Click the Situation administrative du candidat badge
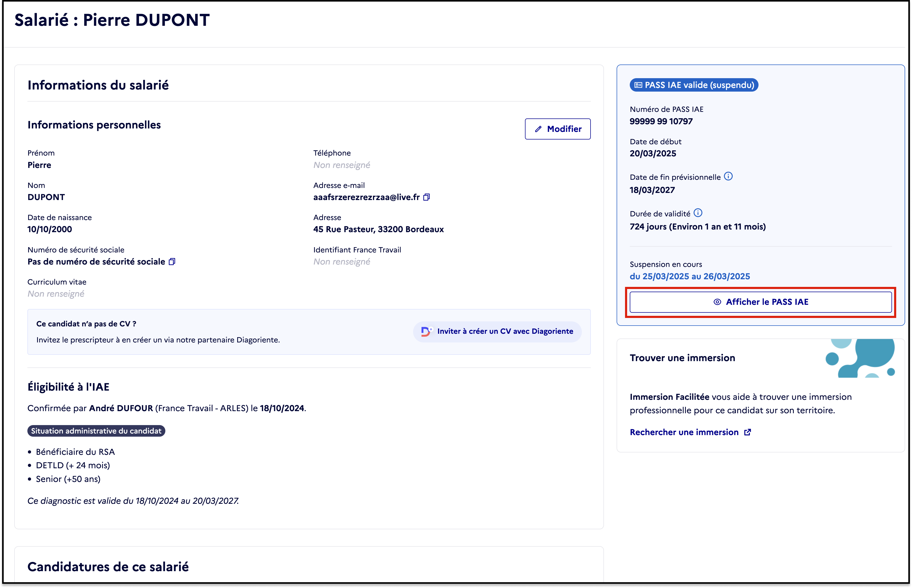 click(x=96, y=431)
